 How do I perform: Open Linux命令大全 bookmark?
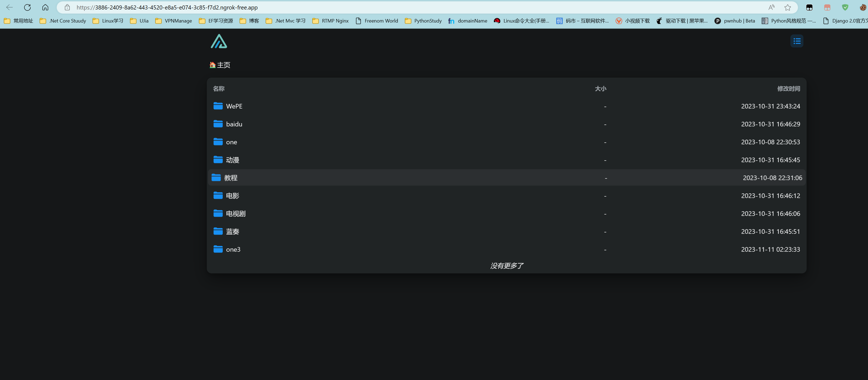[522, 21]
